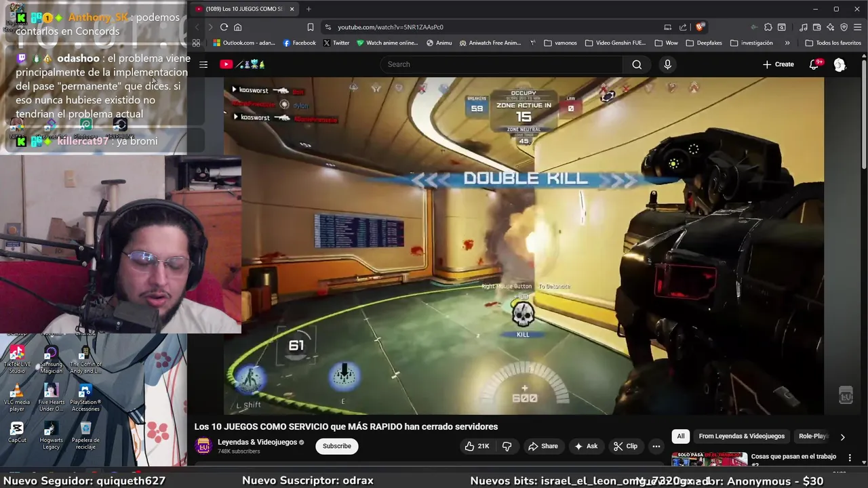Select the Role-Playing filter chip
Viewport: 868px width, 488px height.
(x=813, y=436)
